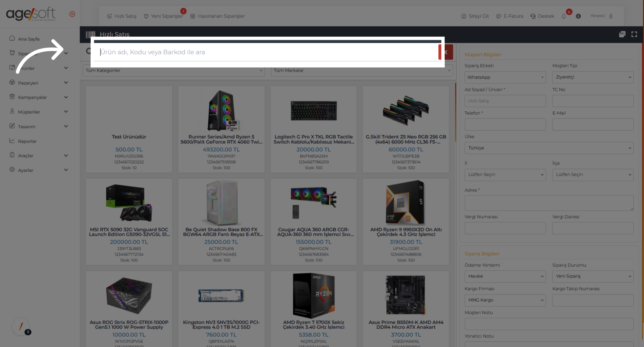Click the Kargo Takip Numarası field
Screen dimensions: 644x347
593,300
